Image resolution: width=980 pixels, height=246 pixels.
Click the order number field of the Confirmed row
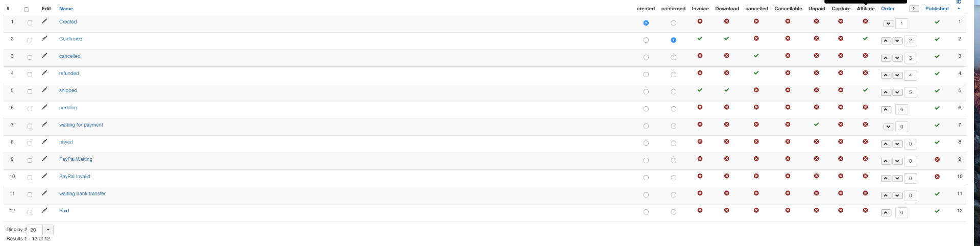tap(910, 41)
